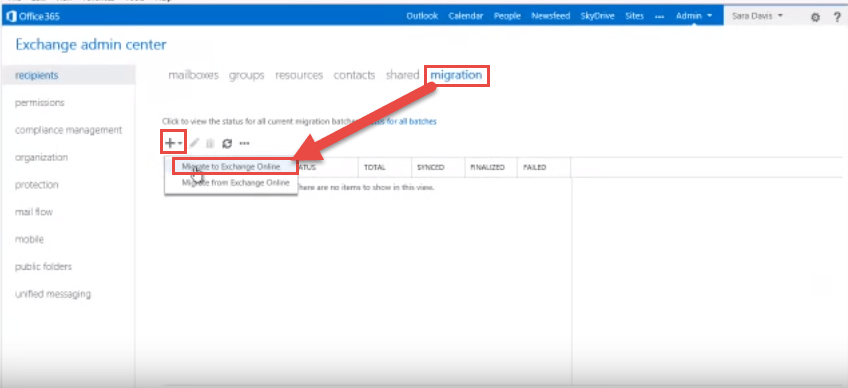Open protection in the sidebar

(x=36, y=185)
